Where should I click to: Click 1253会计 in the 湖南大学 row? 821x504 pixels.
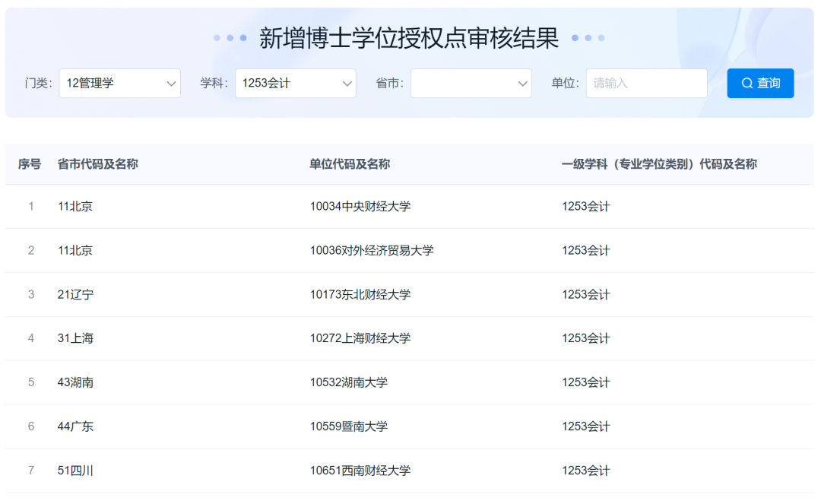[x=587, y=382]
